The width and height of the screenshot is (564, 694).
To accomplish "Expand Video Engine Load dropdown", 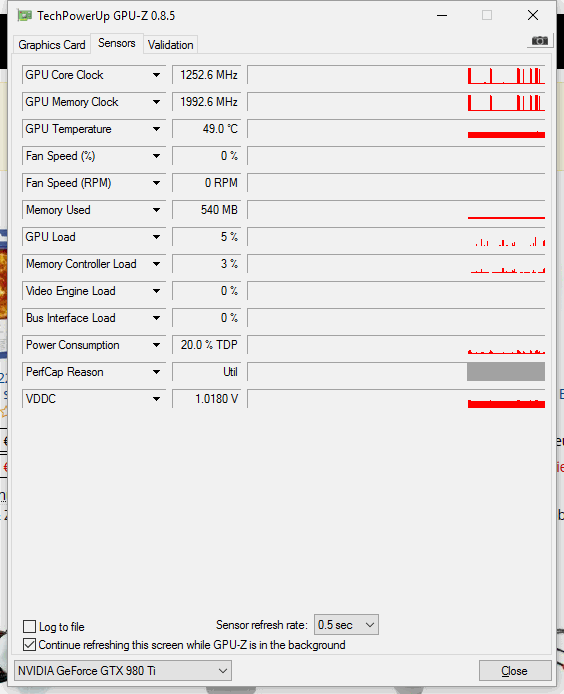I will coord(156,291).
